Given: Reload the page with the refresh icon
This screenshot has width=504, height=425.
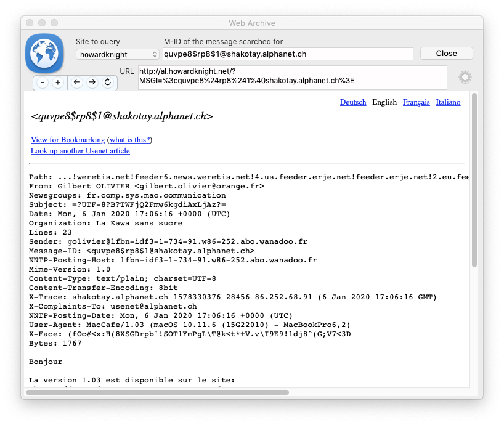Looking at the screenshot, I should tap(108, 83).
